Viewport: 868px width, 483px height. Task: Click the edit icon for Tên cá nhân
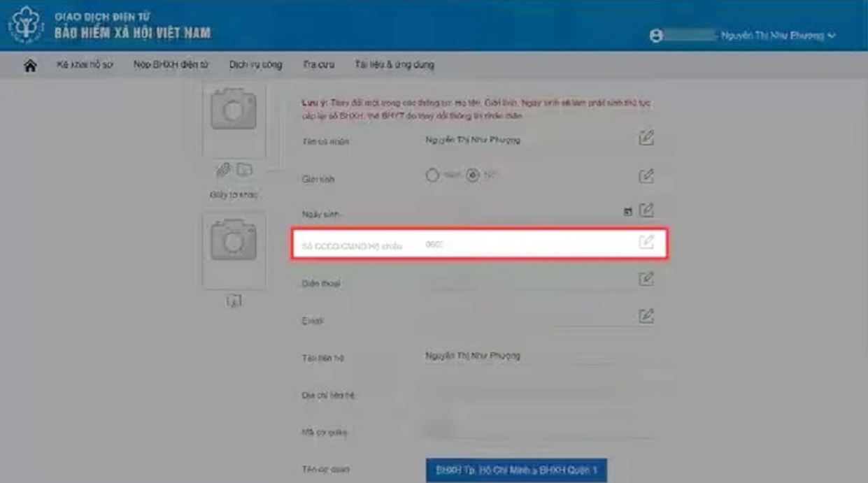pyautogui.click(x=646, y=138)
